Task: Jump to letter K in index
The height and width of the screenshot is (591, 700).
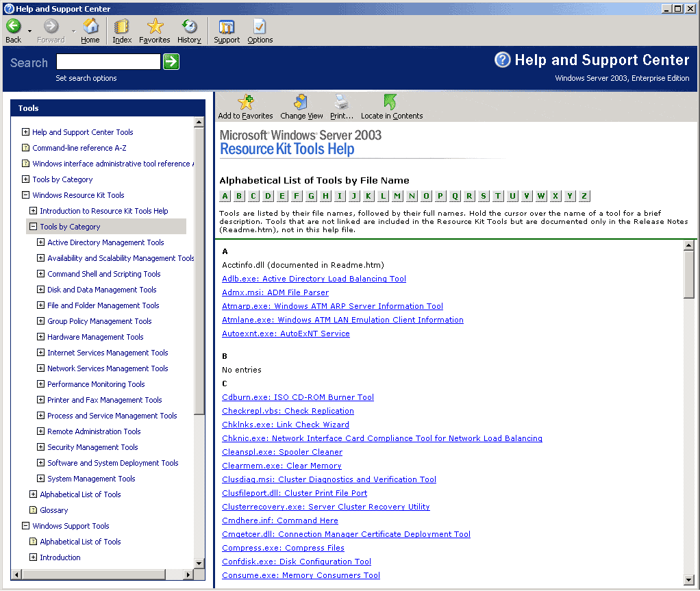Action: point(368,196)
